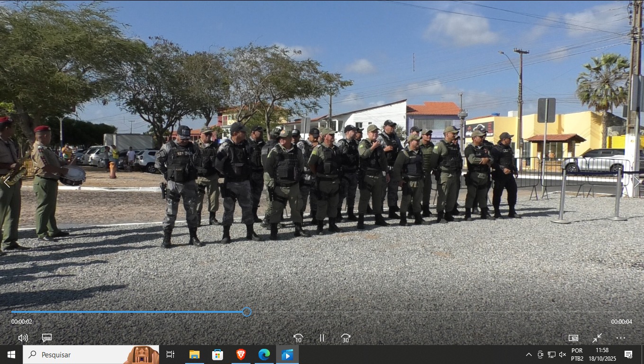Launch File Explorer from the taskbar
Viewport: 644px width, 364px height.
click(194, 355)
